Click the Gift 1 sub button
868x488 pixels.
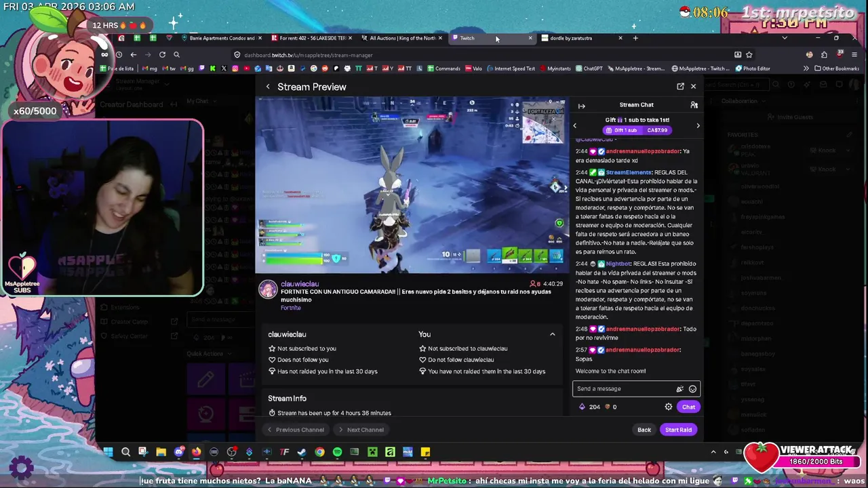click(x=637, y=130)
